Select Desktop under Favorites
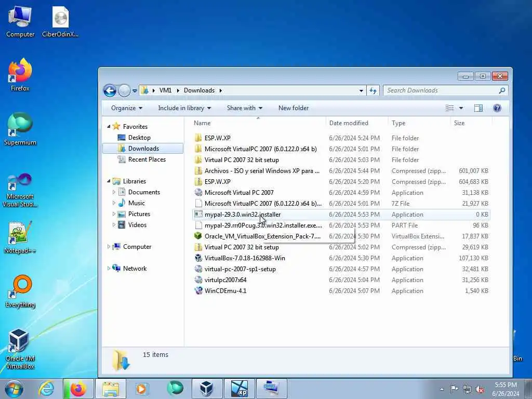Viewport: 532px width, 399px height. pyautogui.click(x=139, y=137)
